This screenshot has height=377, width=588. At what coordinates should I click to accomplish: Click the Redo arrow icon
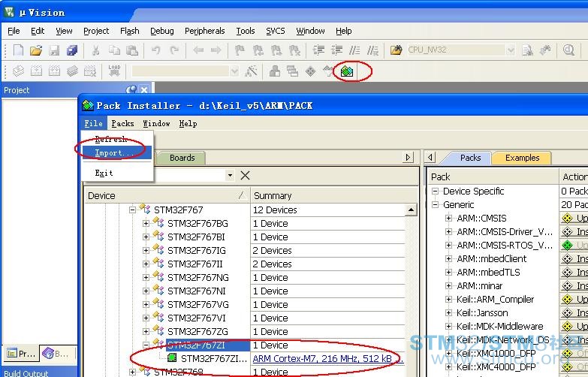[x=174, y=50]
